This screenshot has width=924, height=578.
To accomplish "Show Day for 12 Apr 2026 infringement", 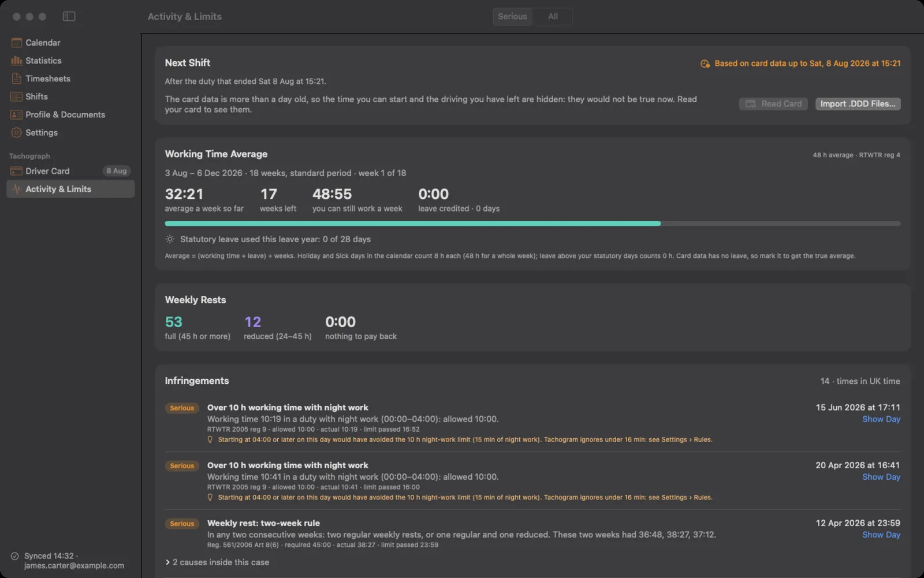I will pyautogui.click(x=881, y=535).
